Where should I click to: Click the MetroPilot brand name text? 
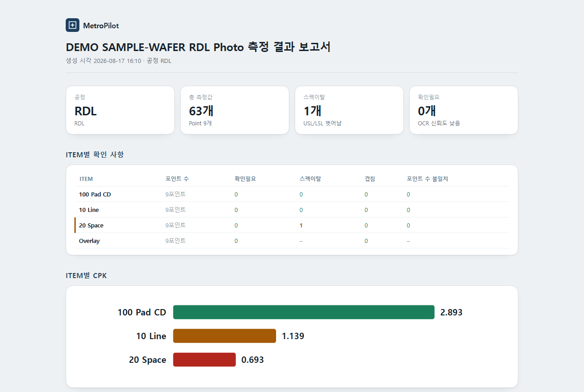pos(101,26)
